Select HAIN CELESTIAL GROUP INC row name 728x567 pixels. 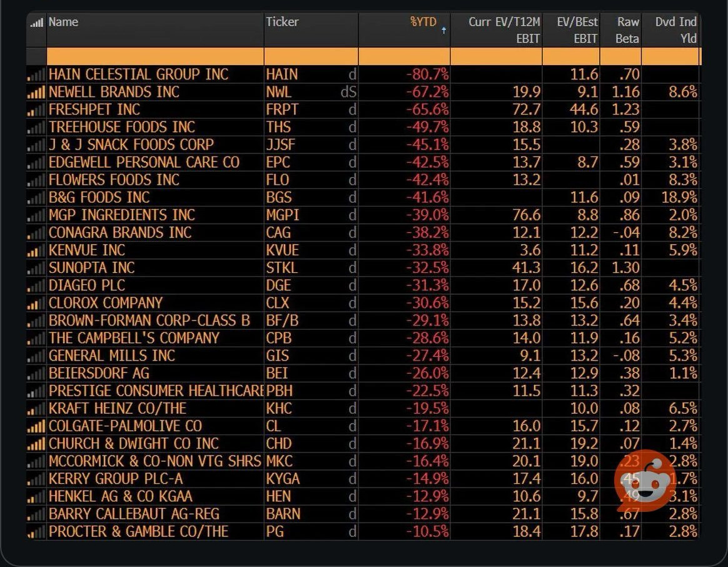coord(138,74)
